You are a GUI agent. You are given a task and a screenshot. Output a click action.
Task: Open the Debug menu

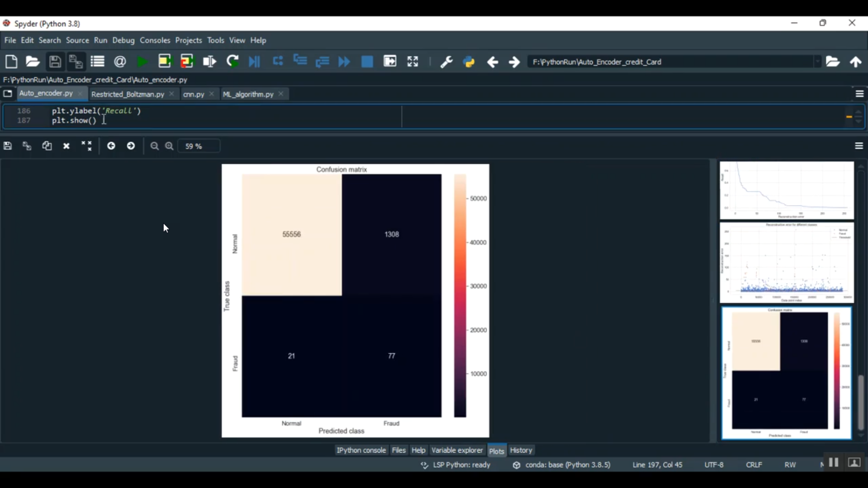123,40
